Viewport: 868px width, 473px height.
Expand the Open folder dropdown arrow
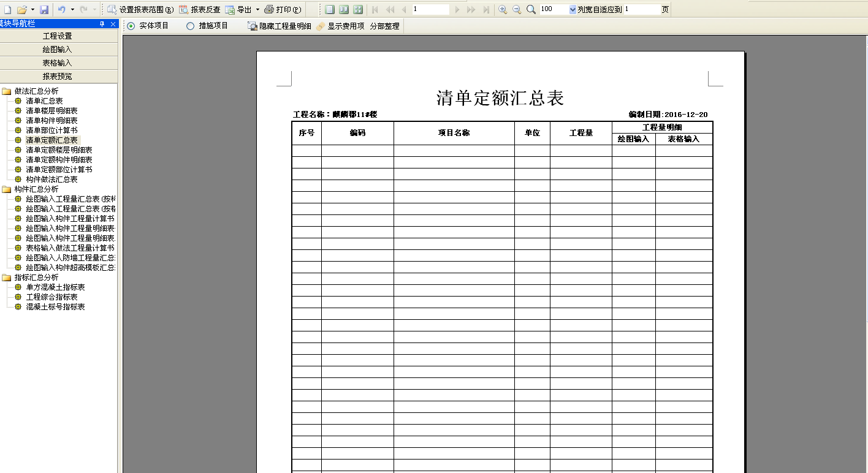tap(32, 10)
